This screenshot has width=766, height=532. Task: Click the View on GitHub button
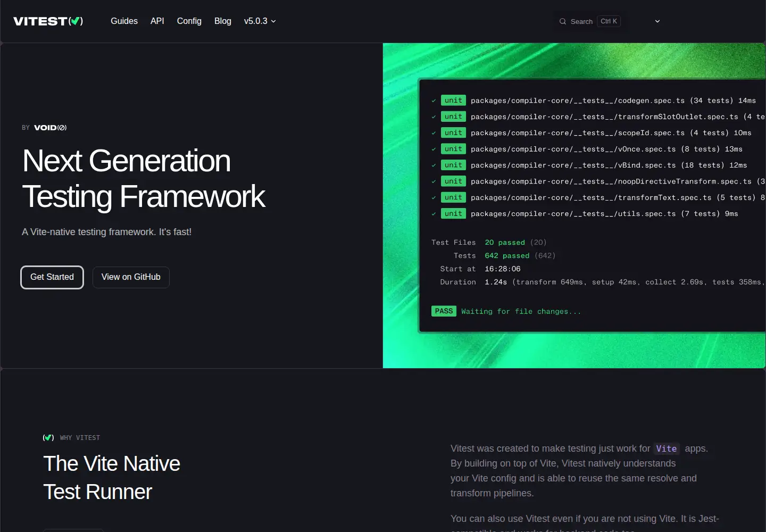[131, 277]
